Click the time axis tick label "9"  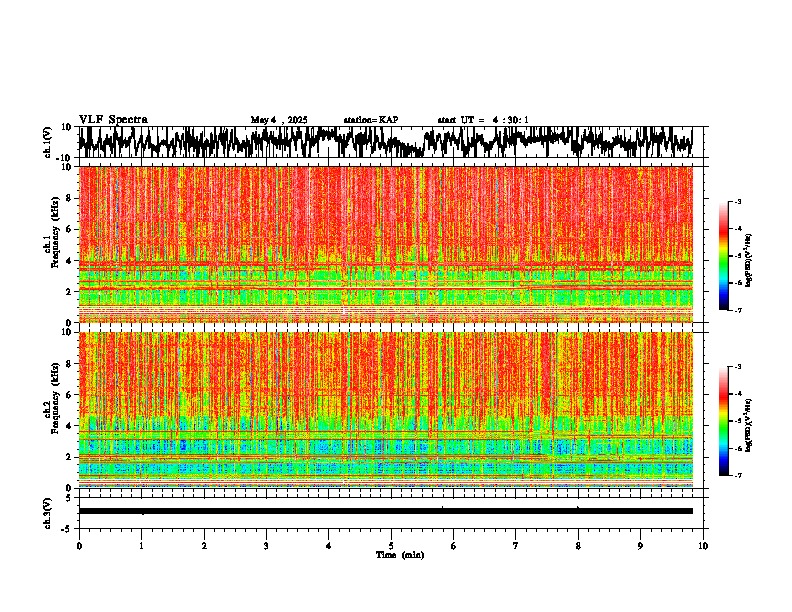coord(640,546)
